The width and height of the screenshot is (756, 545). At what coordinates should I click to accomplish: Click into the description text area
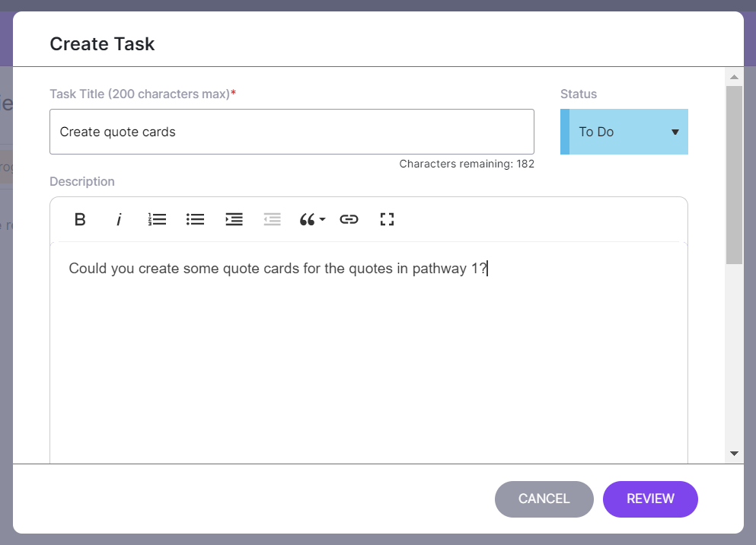click(x=368, y=353)
